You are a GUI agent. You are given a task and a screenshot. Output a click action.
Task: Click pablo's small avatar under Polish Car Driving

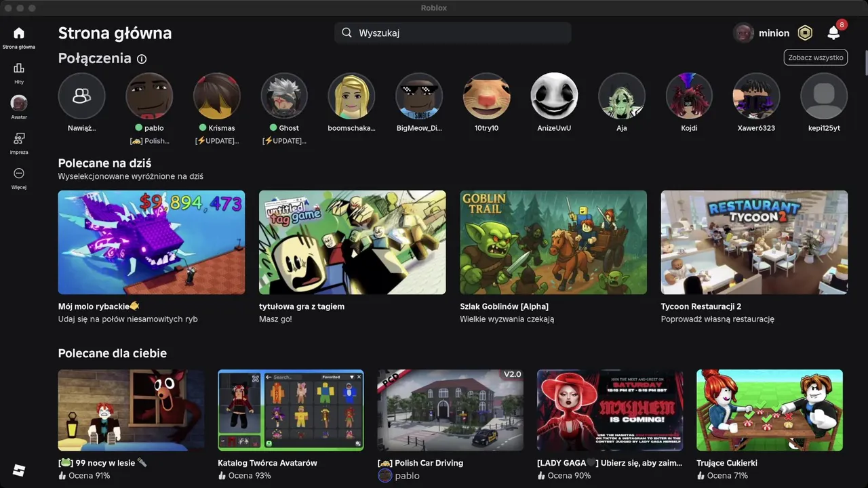pos(385,476)
